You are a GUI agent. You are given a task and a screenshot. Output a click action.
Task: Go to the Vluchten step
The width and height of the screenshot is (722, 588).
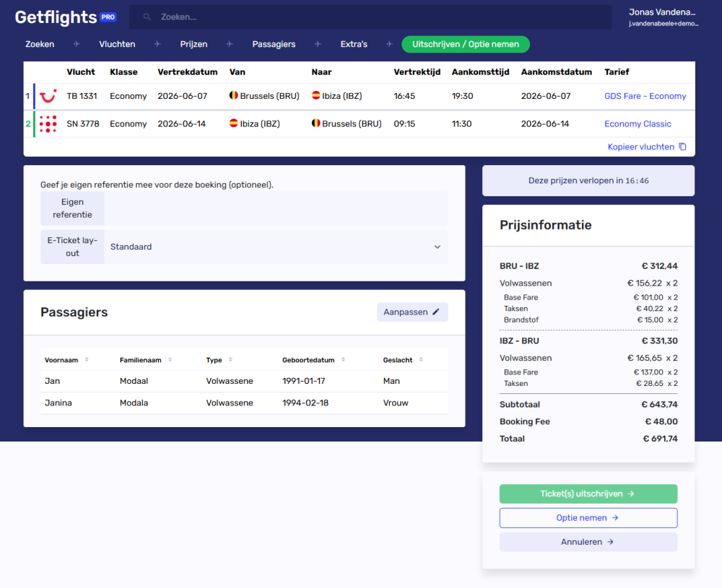pyautogui.click(x=117, y=44)
